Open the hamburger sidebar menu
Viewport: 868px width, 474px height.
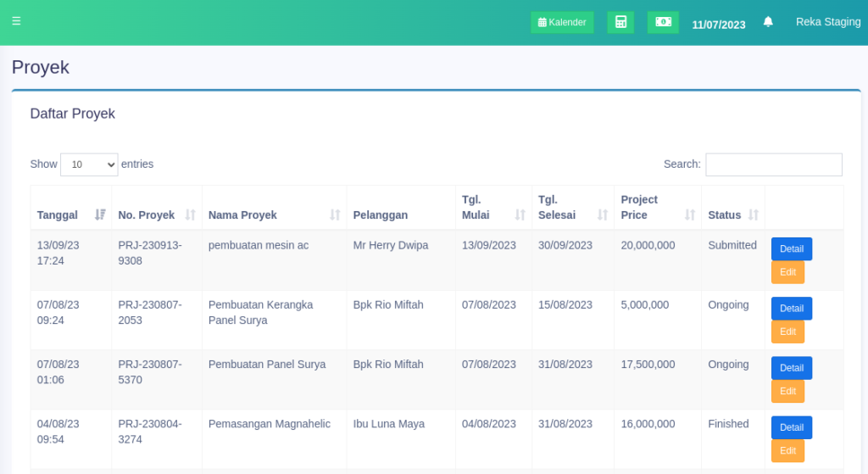click(16, 21)
